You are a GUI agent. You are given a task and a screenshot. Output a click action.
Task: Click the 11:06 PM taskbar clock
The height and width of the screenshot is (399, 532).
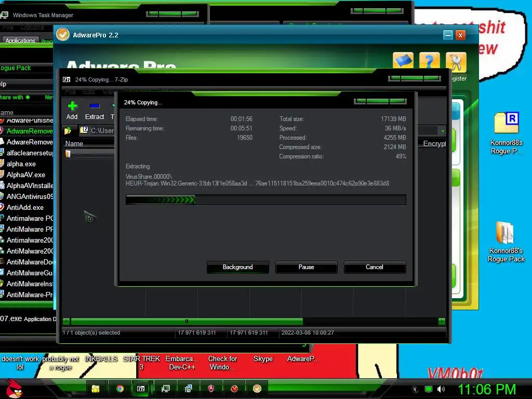click(x=487, y=389)
